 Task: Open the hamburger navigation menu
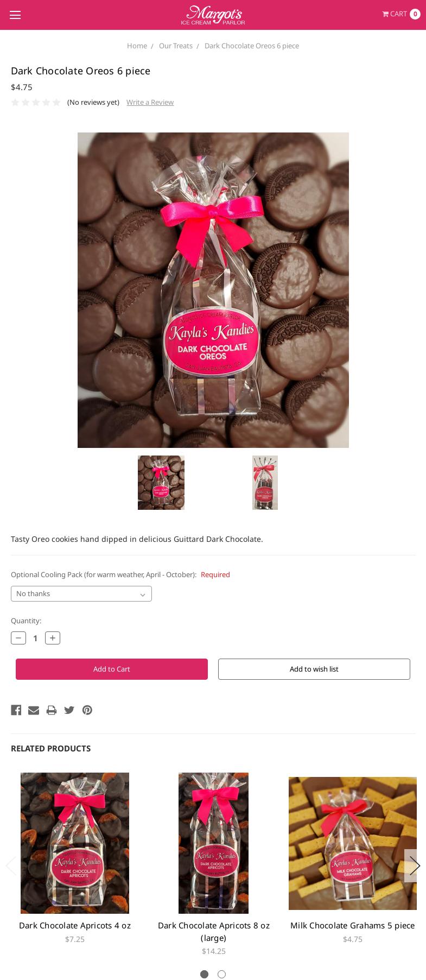pyautogui.click(x=15, y=15)
